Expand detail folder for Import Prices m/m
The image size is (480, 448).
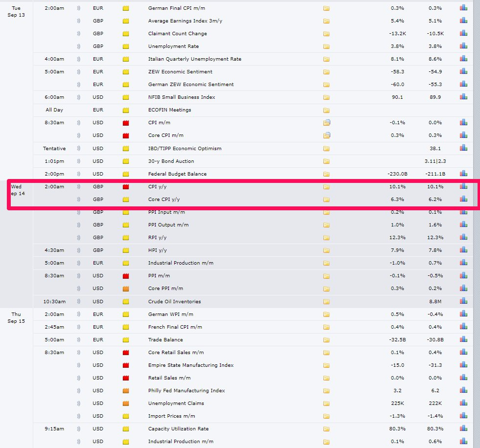tap(326, 416)
